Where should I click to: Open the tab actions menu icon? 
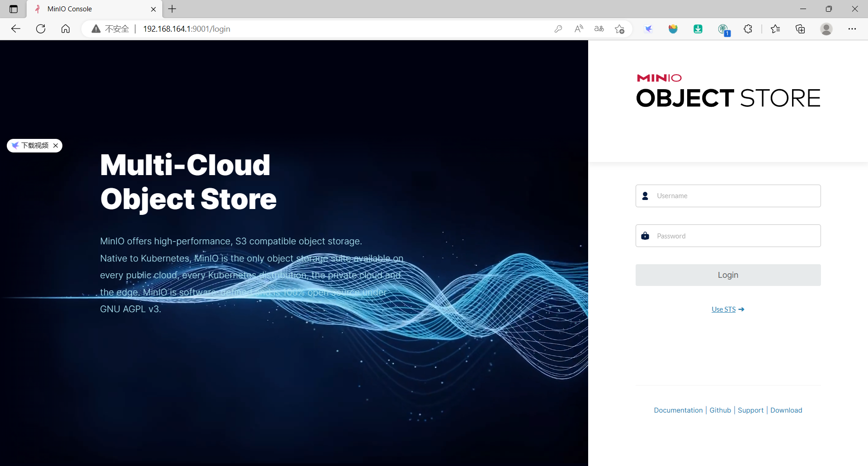(x=14, y=9)
